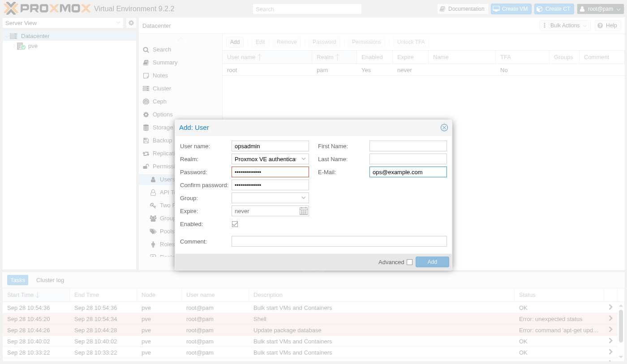Click the Proxmox logo icon
Screen dimensions: 627x364
(x=11, y=8)
